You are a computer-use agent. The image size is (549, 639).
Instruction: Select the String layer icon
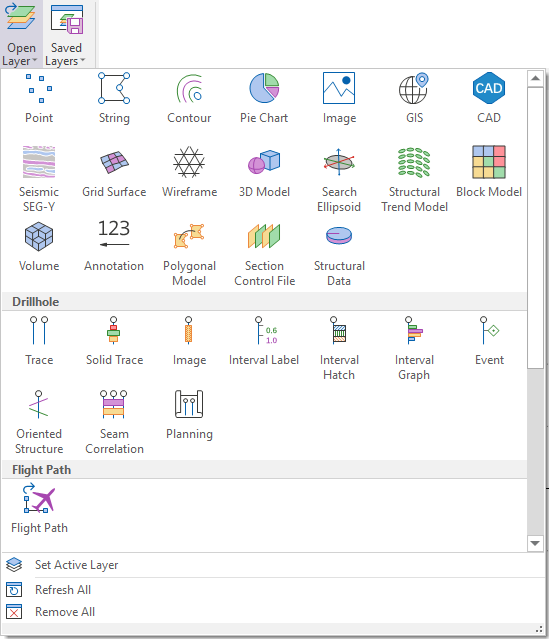click(x=114, y=99)
